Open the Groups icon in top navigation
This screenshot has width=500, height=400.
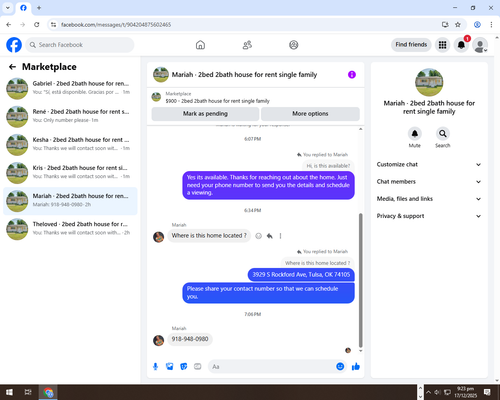pyautogui.click(x=294, y=45)
